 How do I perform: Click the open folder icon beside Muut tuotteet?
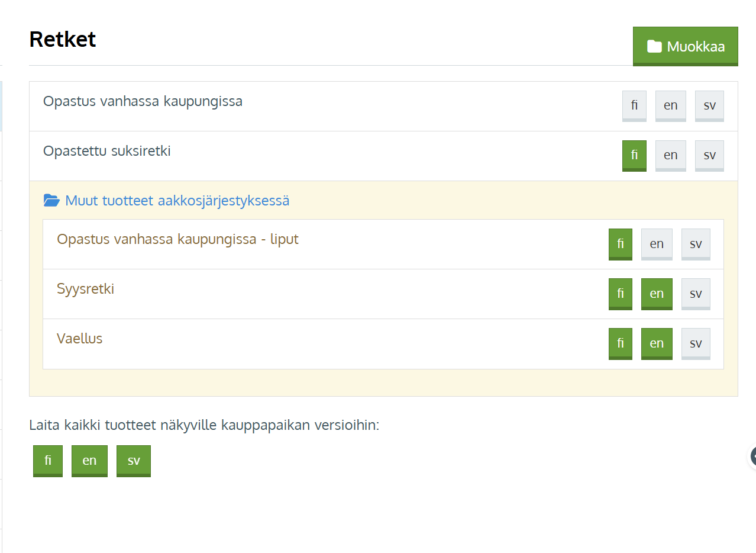(x=51, y=201)
